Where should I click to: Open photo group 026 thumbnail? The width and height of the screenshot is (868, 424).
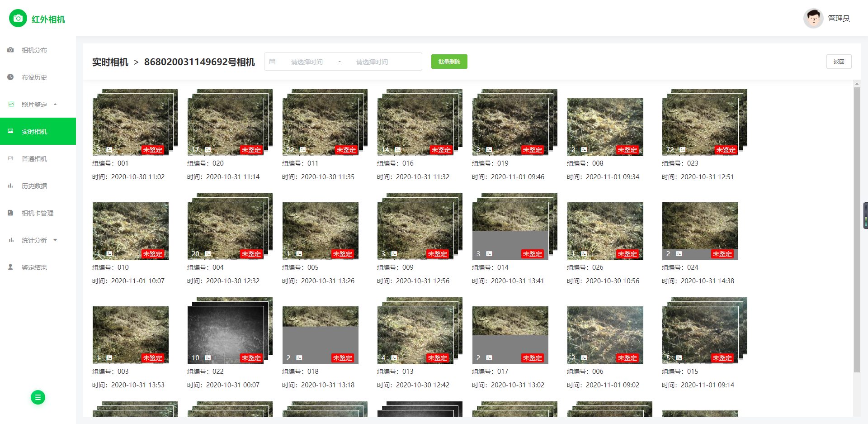click(x=605, y=231)
